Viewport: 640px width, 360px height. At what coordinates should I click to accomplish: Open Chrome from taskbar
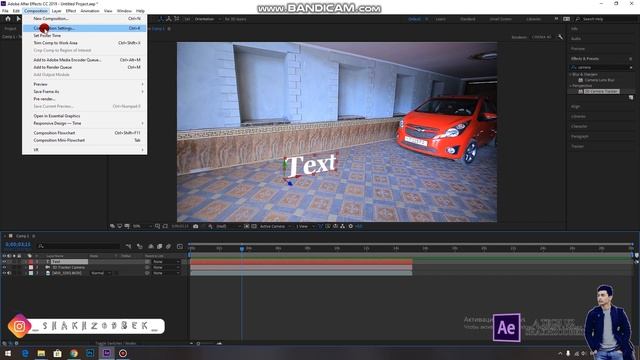pyautogui.click(x=74, y=353)
